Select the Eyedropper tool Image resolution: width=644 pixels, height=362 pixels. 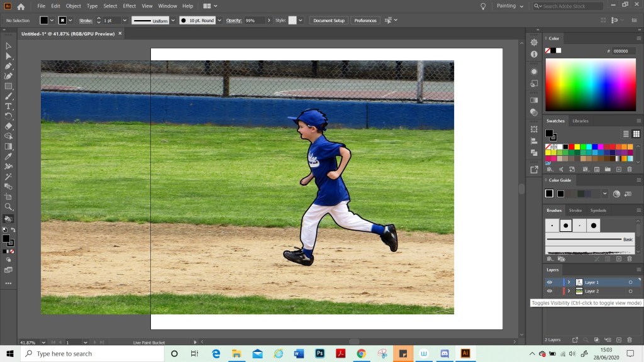(9, 156)
